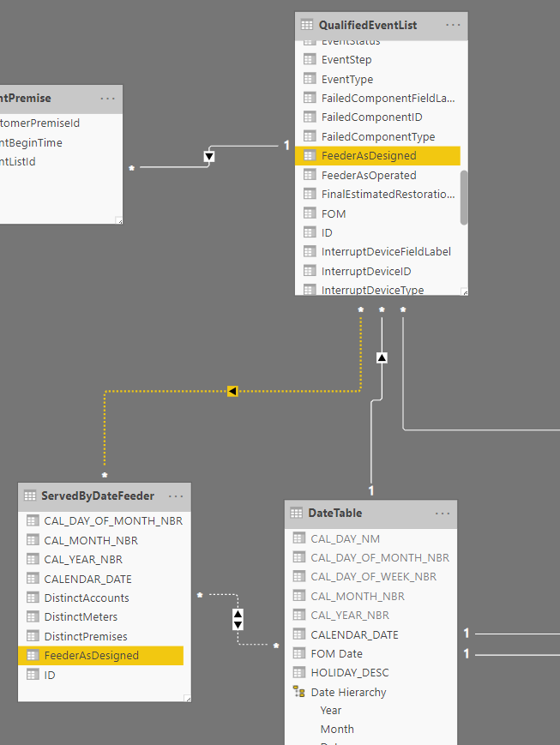Select CAL_YEAR_NBR in DateTable
560x745 pixels.
point(350,616)
